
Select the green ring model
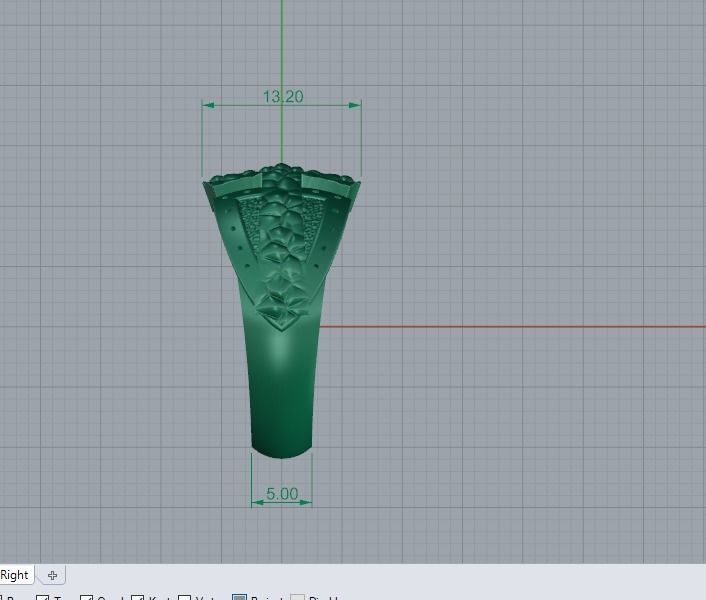click(x=281, y=311)
